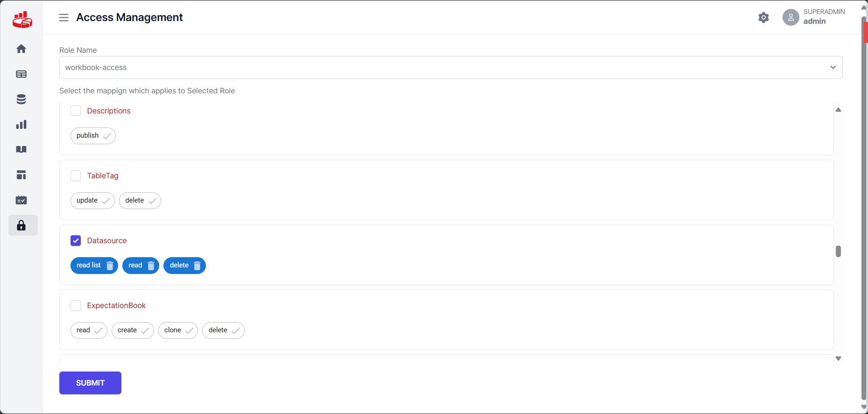The width and height of the screenshot is (868, 414).
Task: Check the Descriptions checkbox
Action: pos(76,111)
